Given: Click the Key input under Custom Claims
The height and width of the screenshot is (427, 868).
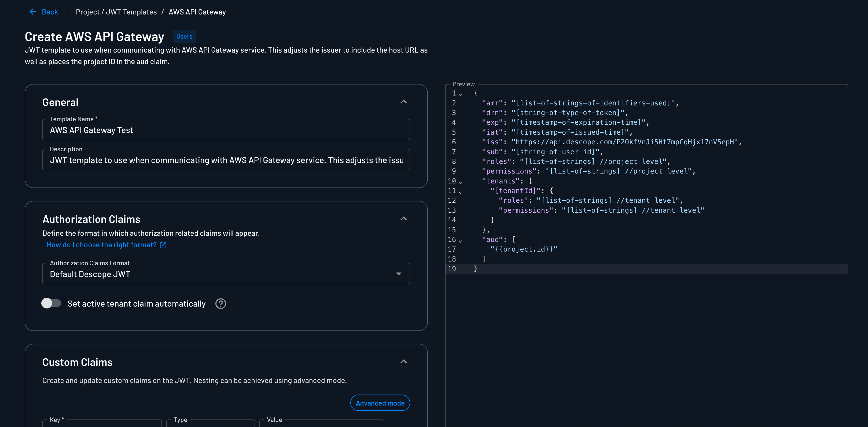Looking at the screenshot, I should (101, 425).
